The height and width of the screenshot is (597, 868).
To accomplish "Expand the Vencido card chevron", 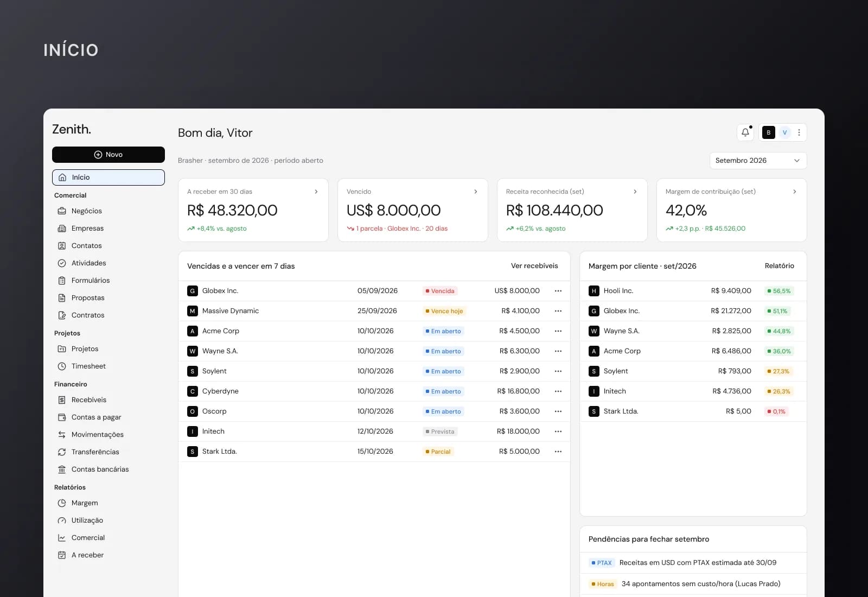I will (476, 192).
